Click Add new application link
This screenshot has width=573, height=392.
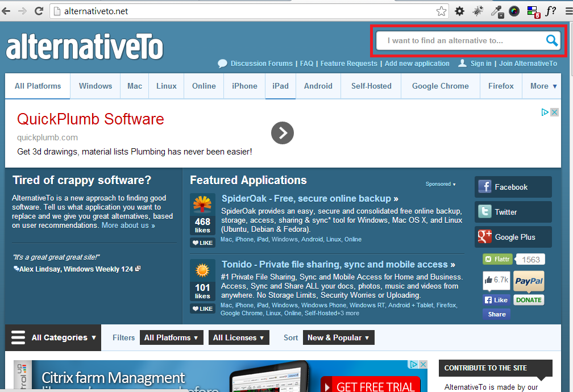point(417,64)
